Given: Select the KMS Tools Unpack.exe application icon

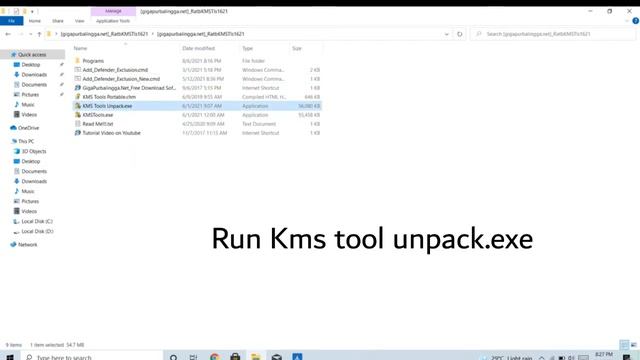Looking at the screenshot, I should coord(78,106).
